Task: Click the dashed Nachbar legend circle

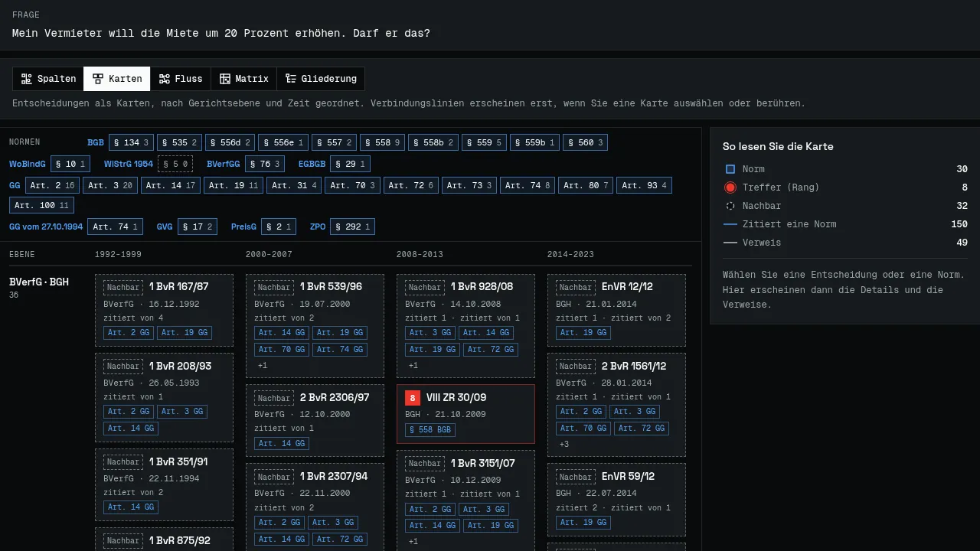Action: click(x=730, y=206)
